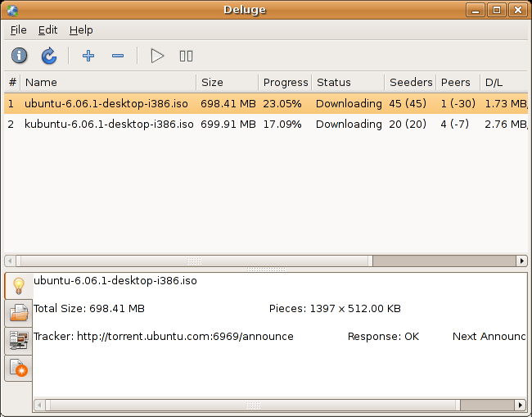Close the Deluge window

pyautogui.click(x=518, y=10)
